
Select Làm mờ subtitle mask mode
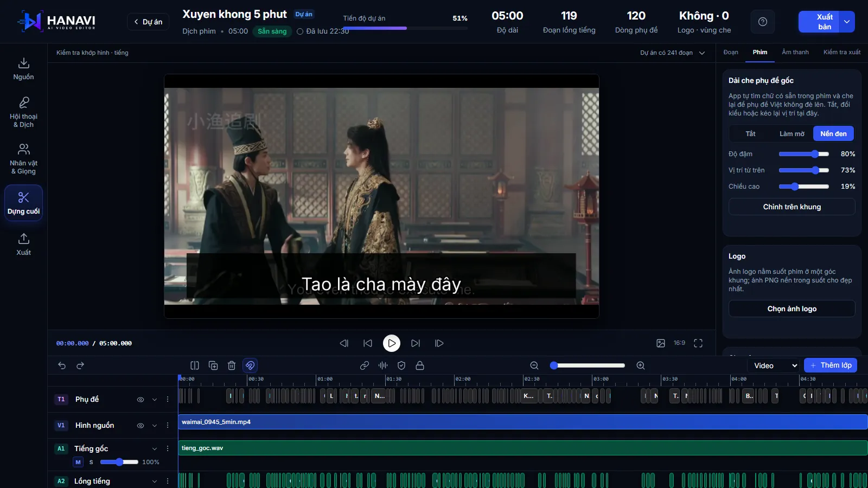pyautogui.click(x=792, y=133)
